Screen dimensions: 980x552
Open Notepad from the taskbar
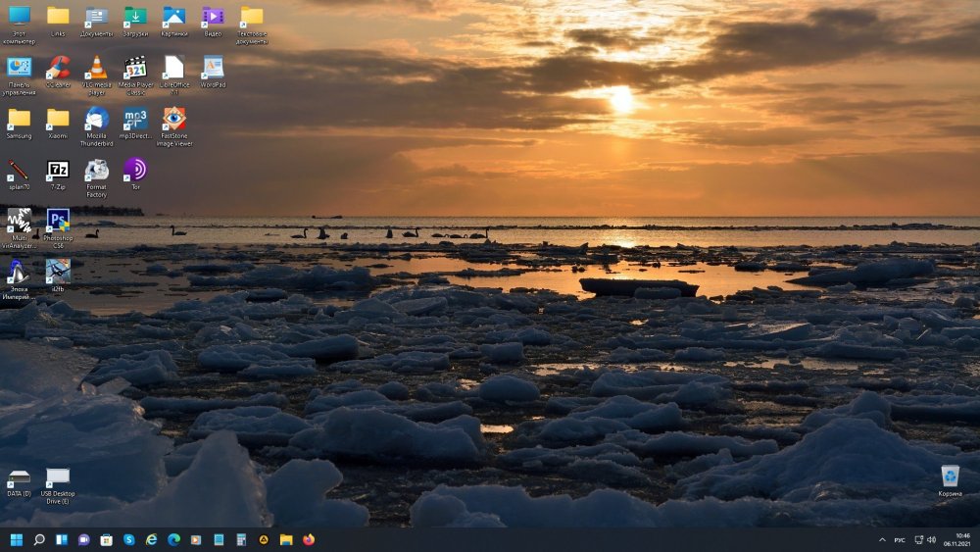point(219,539)
